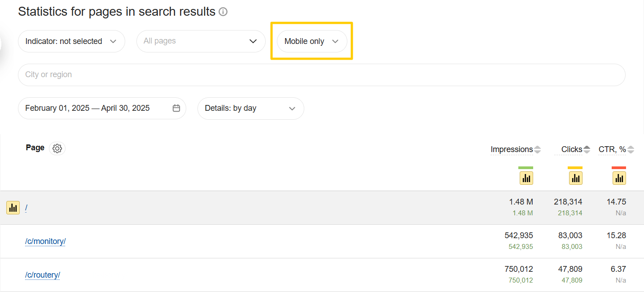Open /c/monitory/ page link

[45, 241]
